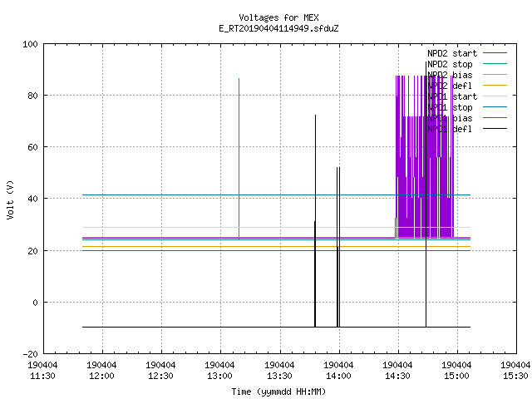Click the purple NPD2 start burst after 14:30
532x399 pixels.
424,156
